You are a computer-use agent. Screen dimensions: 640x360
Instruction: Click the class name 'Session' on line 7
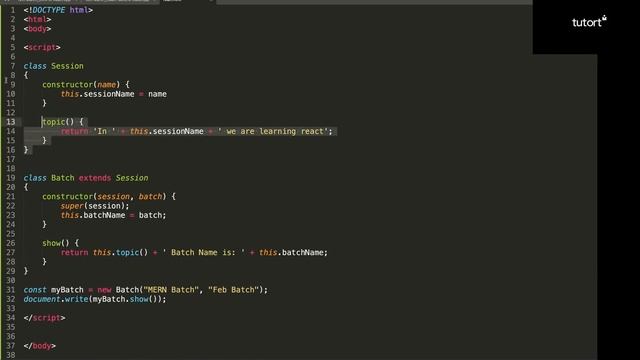click(67, 66)
